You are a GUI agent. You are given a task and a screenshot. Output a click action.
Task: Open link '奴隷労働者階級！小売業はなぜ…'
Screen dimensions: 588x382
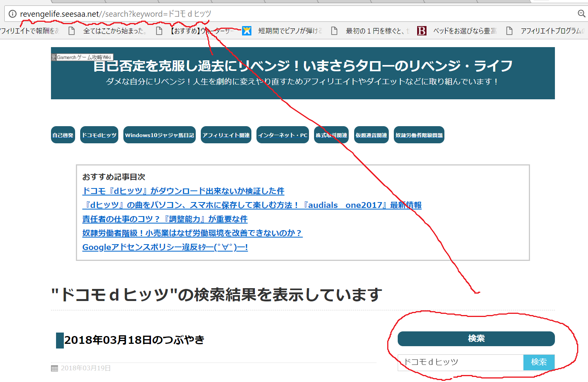pyautogui.click(x=192, y=233)
